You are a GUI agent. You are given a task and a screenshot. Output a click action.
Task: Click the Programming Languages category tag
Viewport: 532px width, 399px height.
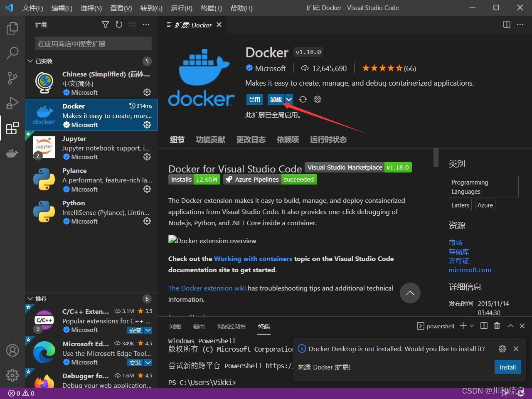coord(484,187)
